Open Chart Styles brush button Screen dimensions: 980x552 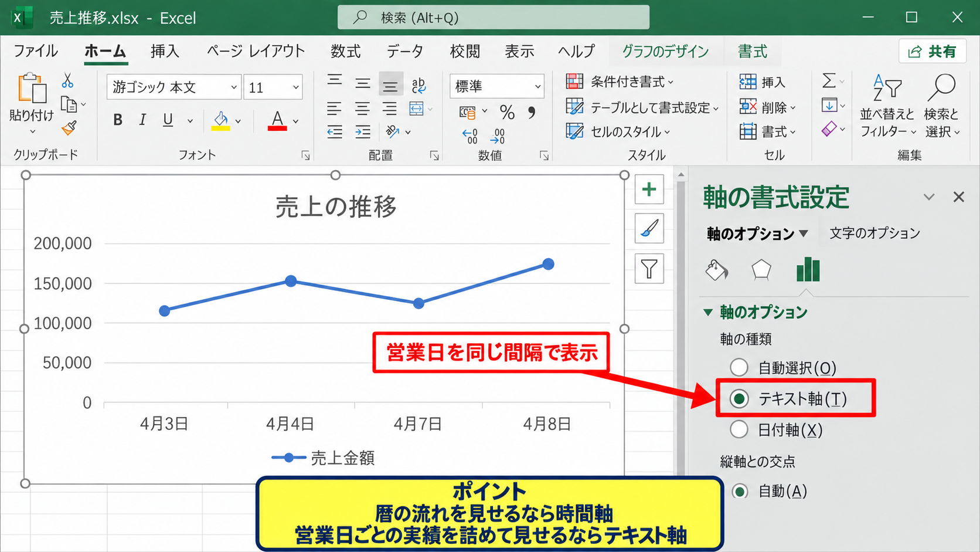649,228
